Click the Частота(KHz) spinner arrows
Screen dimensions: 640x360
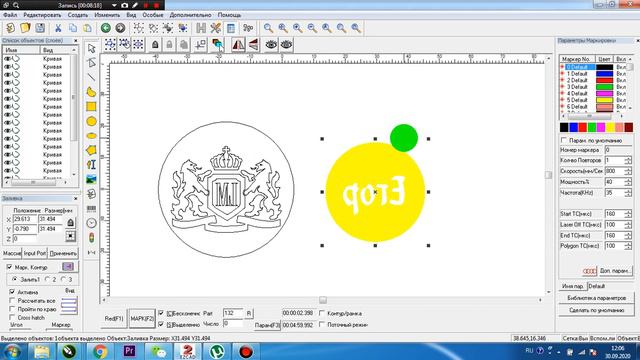point(628,192)
